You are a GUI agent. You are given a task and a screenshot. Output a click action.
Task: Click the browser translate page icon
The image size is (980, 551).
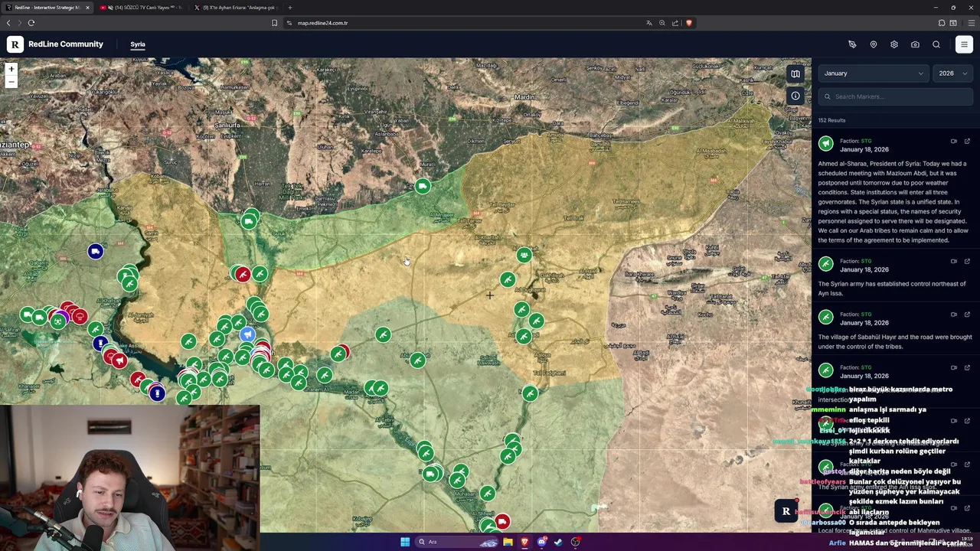click(x=649, y=23)
